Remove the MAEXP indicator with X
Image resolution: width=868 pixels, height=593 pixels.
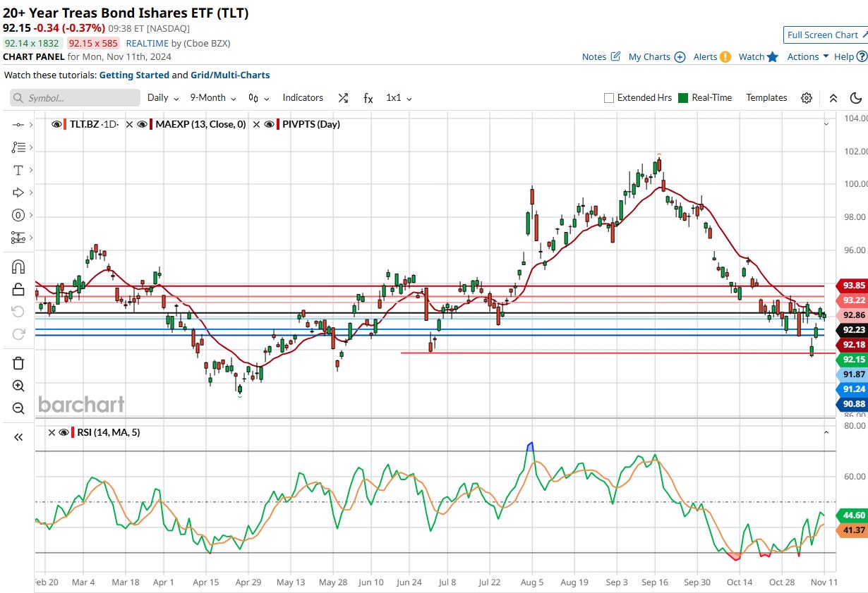(x=128, y=124)
